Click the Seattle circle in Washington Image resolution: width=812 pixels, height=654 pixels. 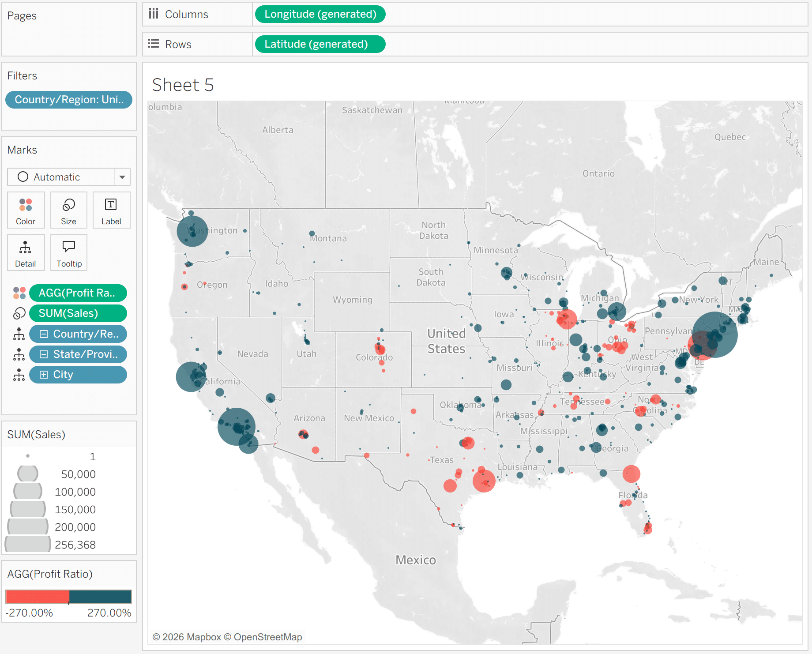tap(192, 231)
